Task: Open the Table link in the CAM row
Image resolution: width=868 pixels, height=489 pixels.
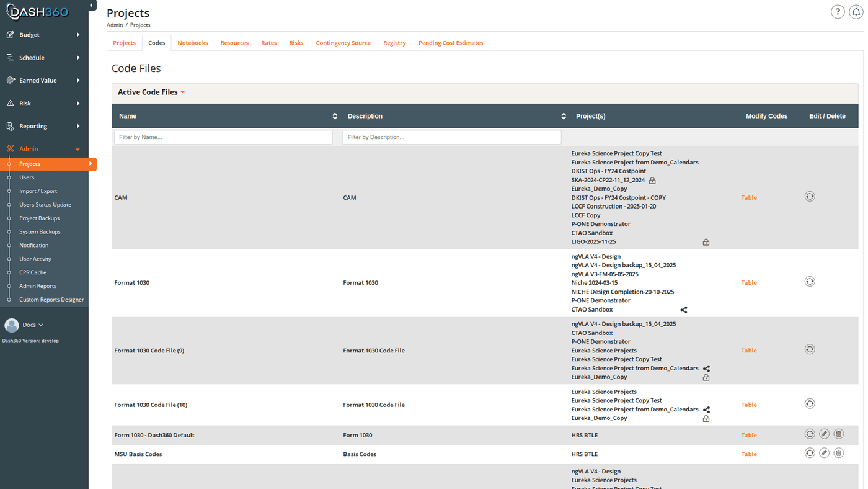Action: (x=749, y=197)
